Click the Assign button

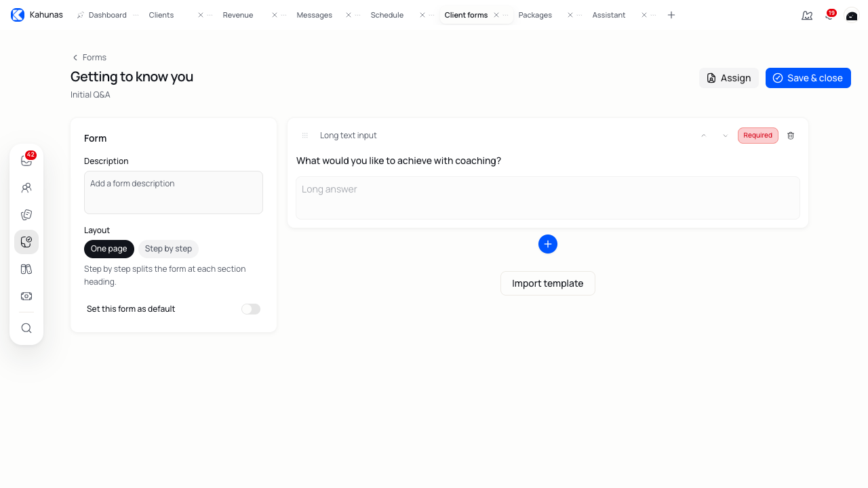(729, 78)
